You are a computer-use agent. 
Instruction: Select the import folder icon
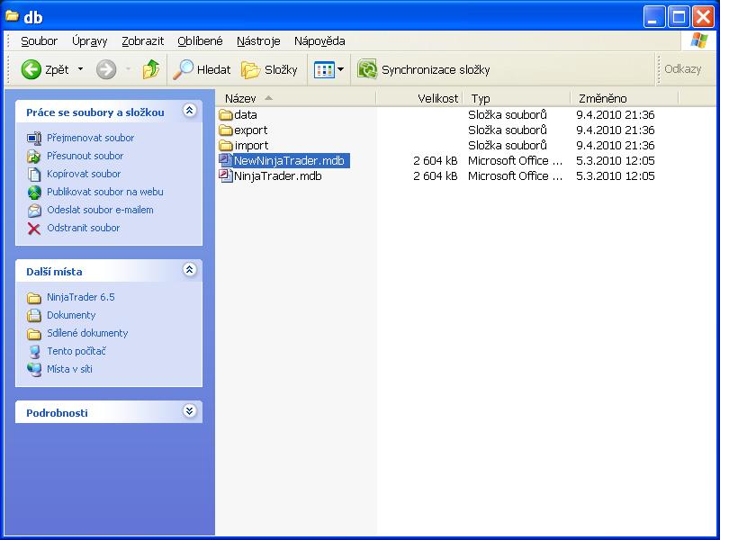tap(226, 146)
